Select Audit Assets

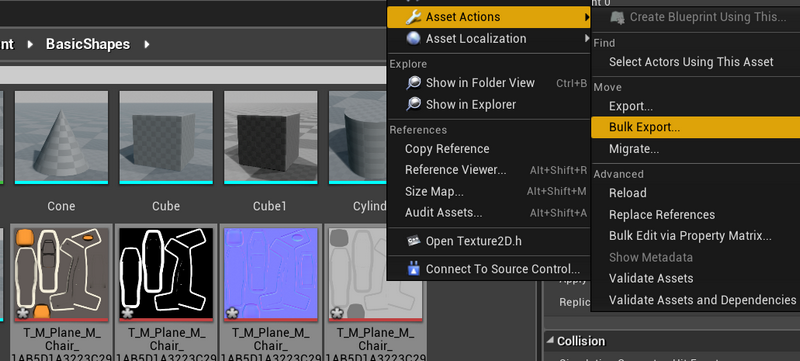(x=489, y=213)
